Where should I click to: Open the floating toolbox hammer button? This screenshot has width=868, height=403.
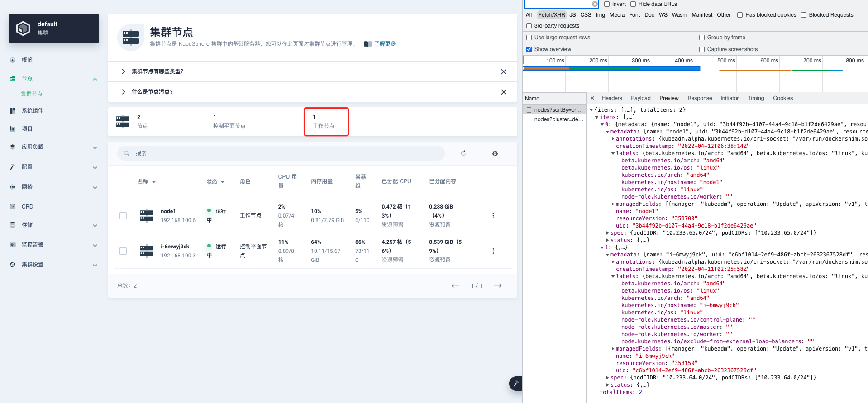coord(516,384)
